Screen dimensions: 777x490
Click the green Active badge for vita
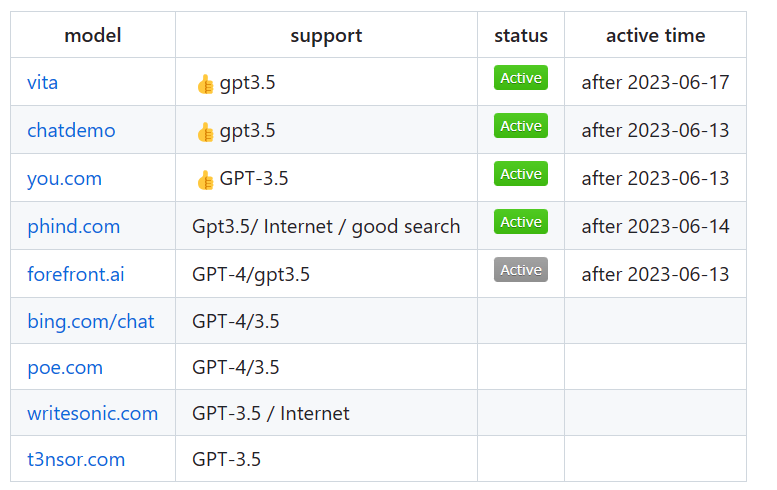[521, 78]
